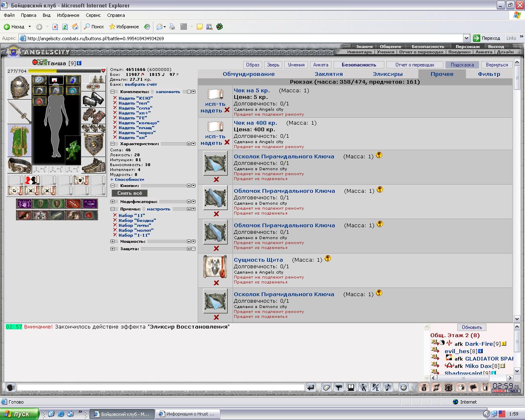This screenshot has height=420, width=525.
Task: Expand the Защита section
Action: pos(112,249)
